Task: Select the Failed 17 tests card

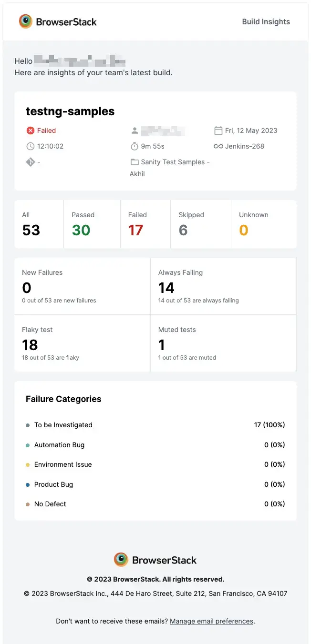Action: click(x=145, y=224)
